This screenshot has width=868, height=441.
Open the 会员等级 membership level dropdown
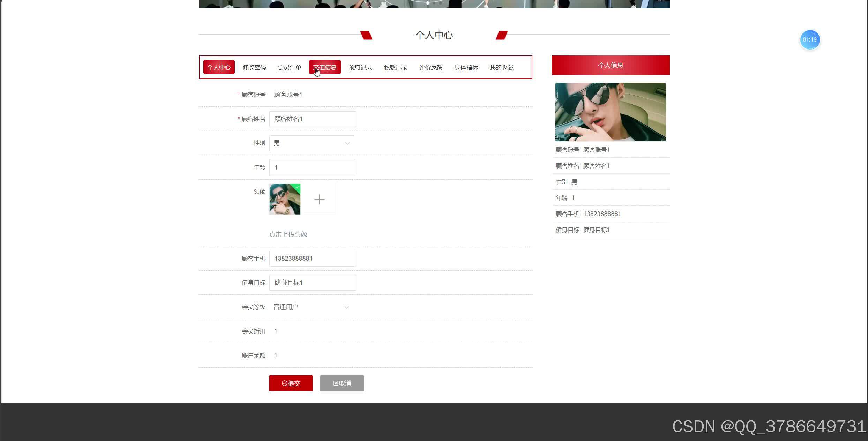point(310,307)
